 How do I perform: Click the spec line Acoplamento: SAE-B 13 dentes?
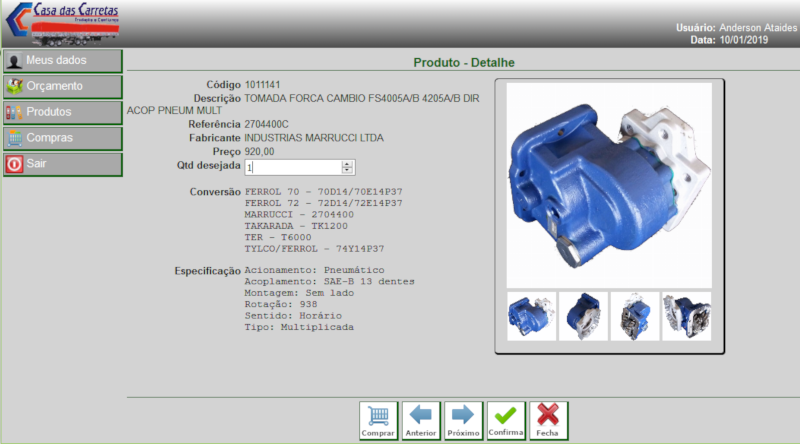point(330,282)
